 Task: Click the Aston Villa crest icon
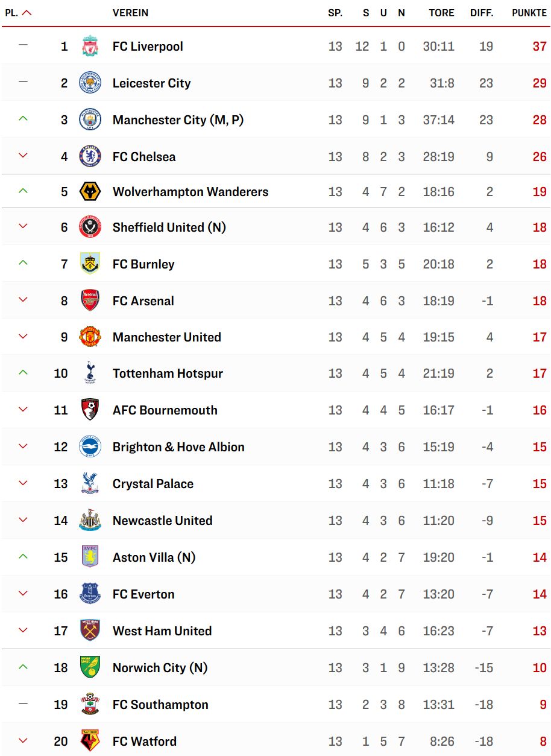90,557
